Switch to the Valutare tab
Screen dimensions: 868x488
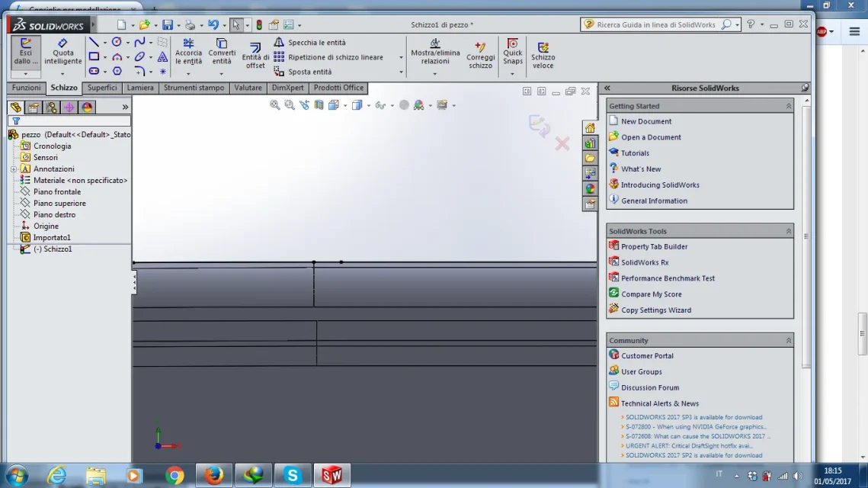248,88
